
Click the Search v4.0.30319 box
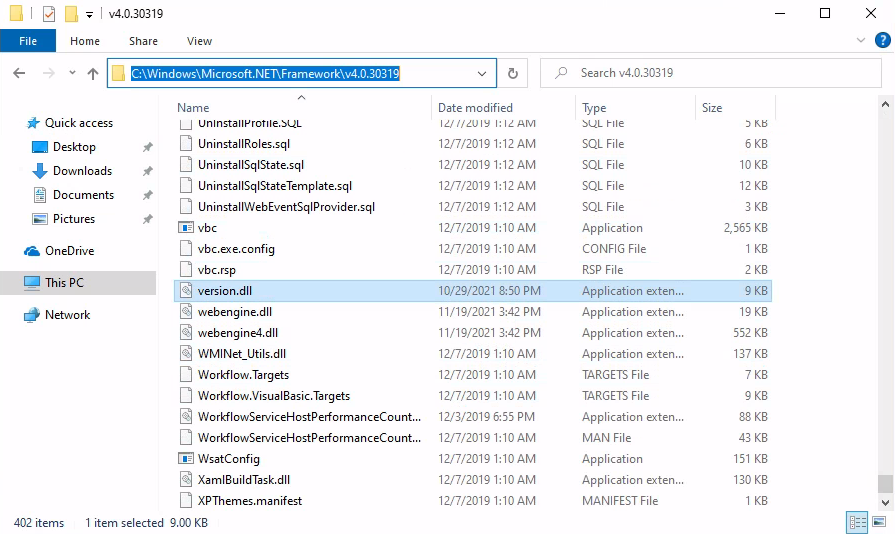point(711,73)
